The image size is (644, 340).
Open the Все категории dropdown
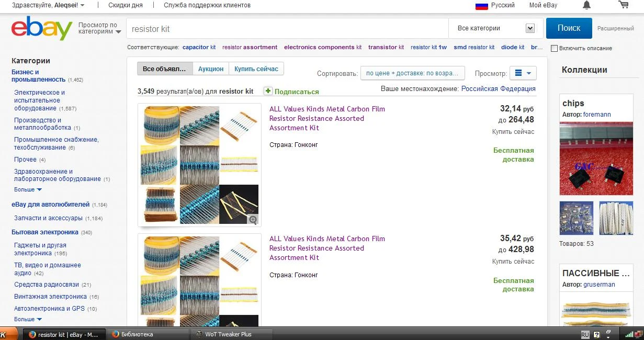coord(495,28)
